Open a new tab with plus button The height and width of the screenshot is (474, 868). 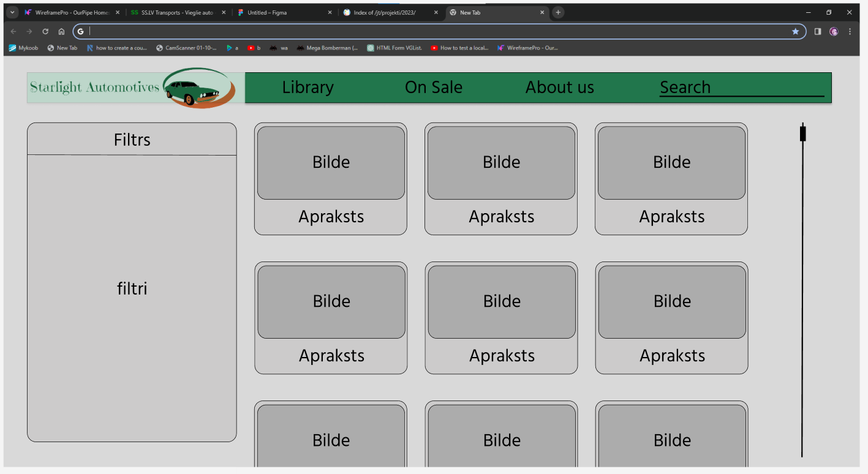pos(557,12)
